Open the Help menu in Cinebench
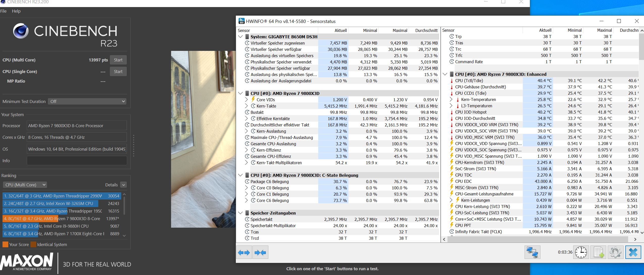Image resolution: width=644 pixels, height=275 pixels. [x=16, y=11]
